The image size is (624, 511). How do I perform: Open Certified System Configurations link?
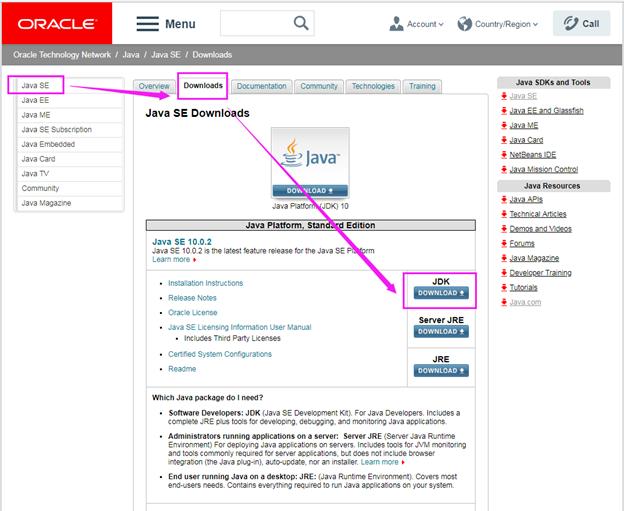[x=220, y=354]
